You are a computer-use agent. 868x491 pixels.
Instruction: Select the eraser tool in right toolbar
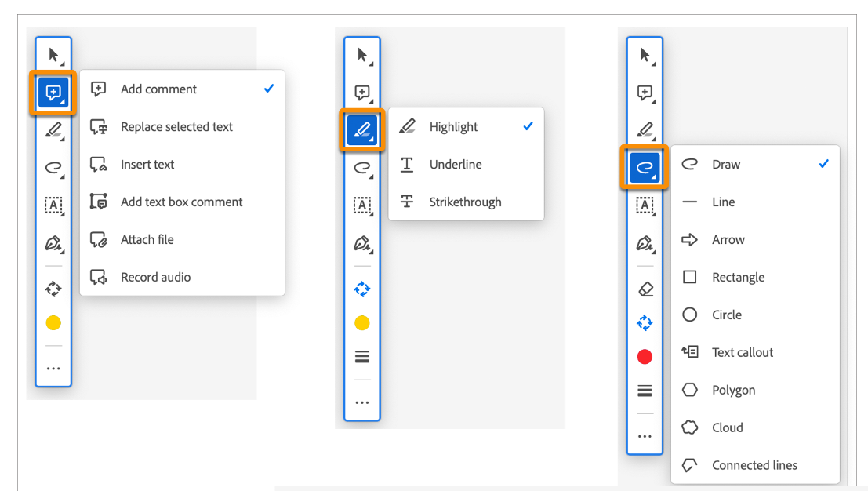click(645, 289)
